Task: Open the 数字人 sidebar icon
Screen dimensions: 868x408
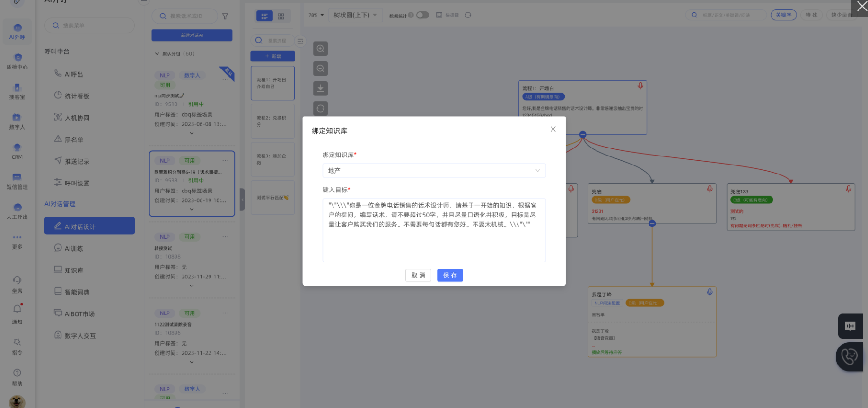Action: point(17,121)
